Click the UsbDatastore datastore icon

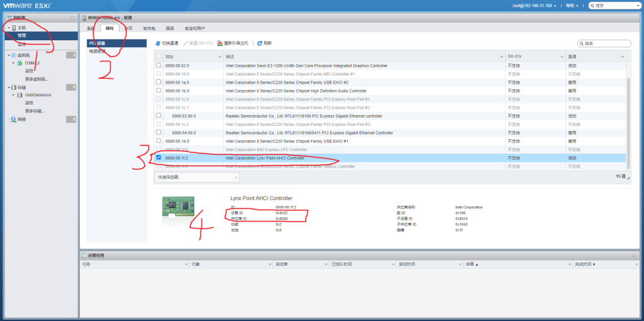tap(19, 95)
